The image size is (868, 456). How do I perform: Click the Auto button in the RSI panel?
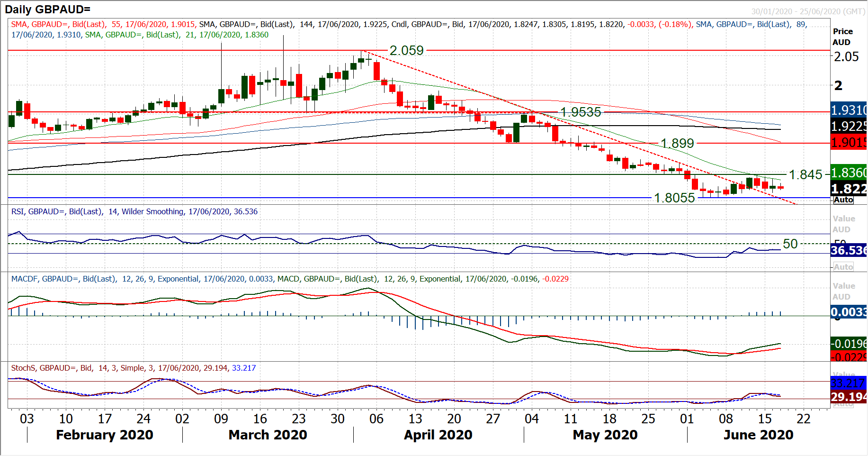coord(843,267)
